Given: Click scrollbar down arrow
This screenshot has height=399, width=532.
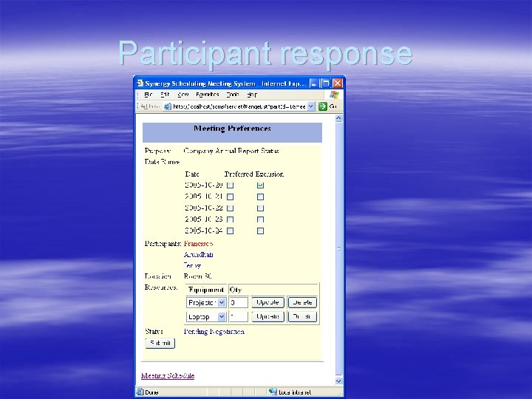Looking at the screenshot, I should coord(338,381).
